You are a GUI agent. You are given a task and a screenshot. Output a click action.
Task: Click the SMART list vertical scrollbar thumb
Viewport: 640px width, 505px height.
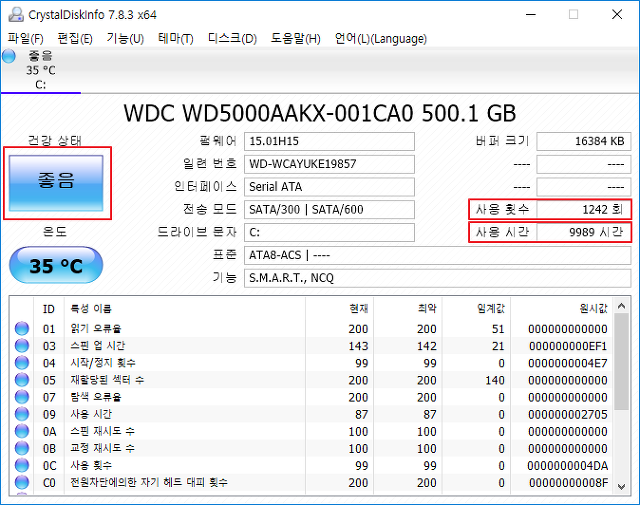point(622,362)
